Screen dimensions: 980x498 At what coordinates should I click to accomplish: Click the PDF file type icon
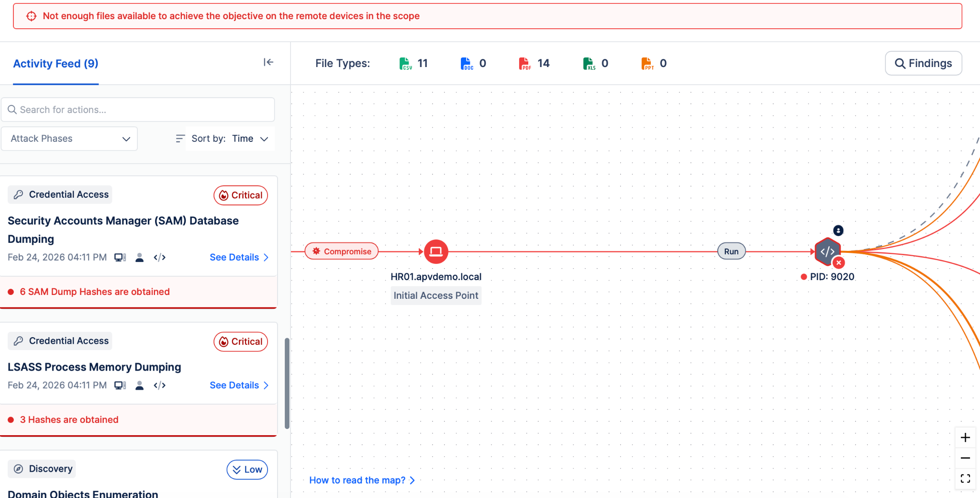point(525,63)
